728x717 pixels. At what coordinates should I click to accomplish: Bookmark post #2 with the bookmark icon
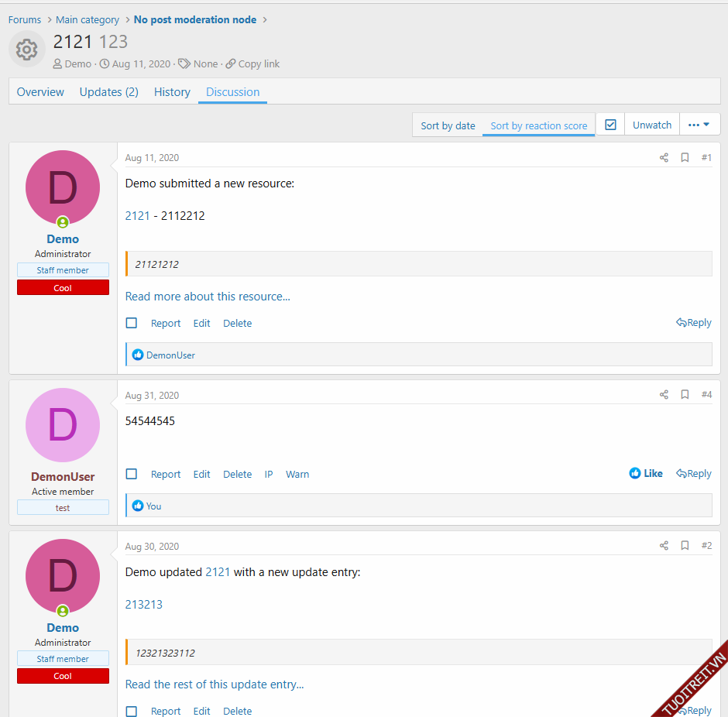coord(685,546)
